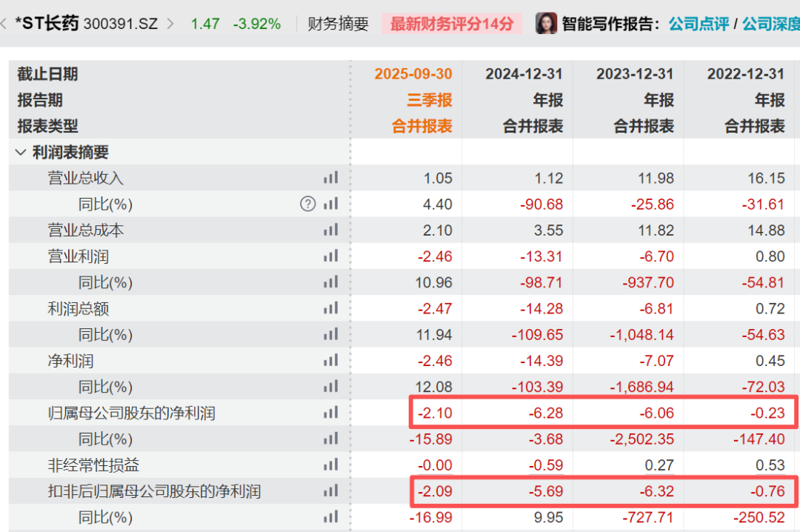Image resolution: width=800 pixels, height=532 pixels.
Task: Select the 2025-09-30 column header
Action: pos(413,74)
